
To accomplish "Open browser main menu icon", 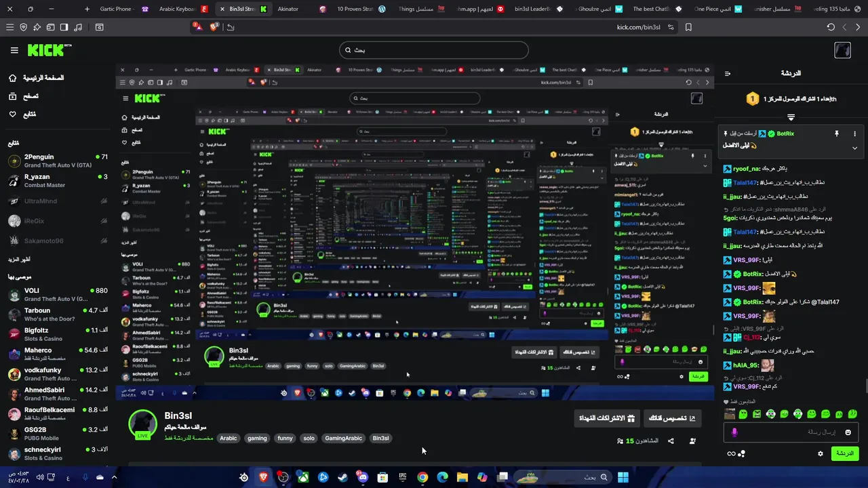I will pyautogui.click(x=9, y=27).
